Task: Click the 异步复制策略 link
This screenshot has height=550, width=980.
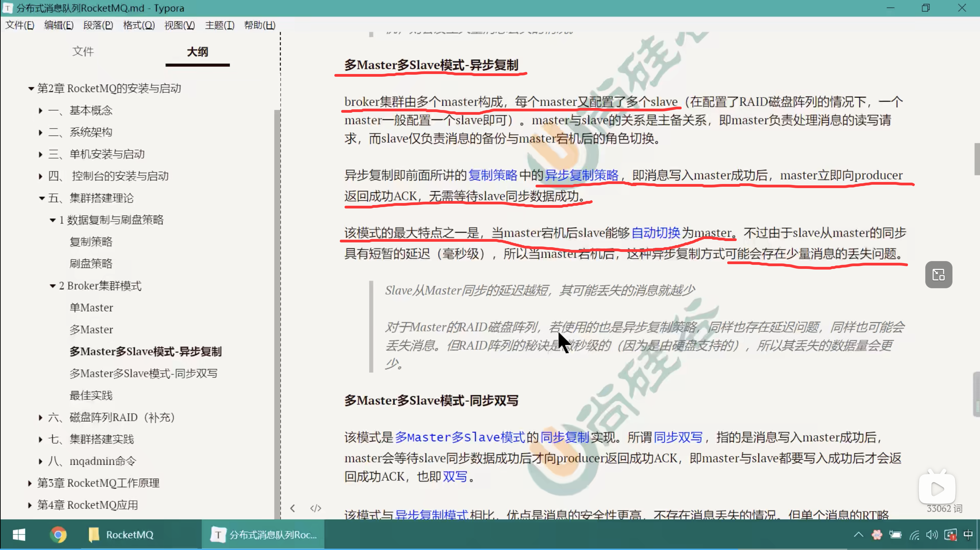Action: tap(581, 175)
